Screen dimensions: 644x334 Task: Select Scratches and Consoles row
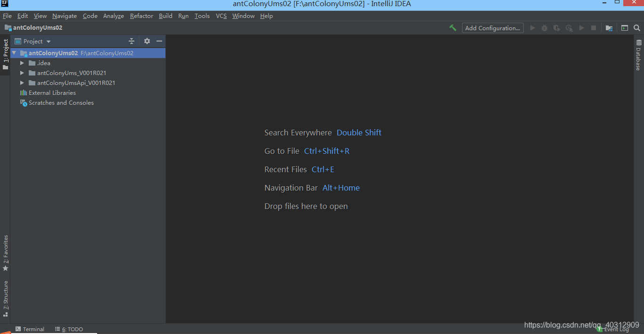(x=88, y=103)
